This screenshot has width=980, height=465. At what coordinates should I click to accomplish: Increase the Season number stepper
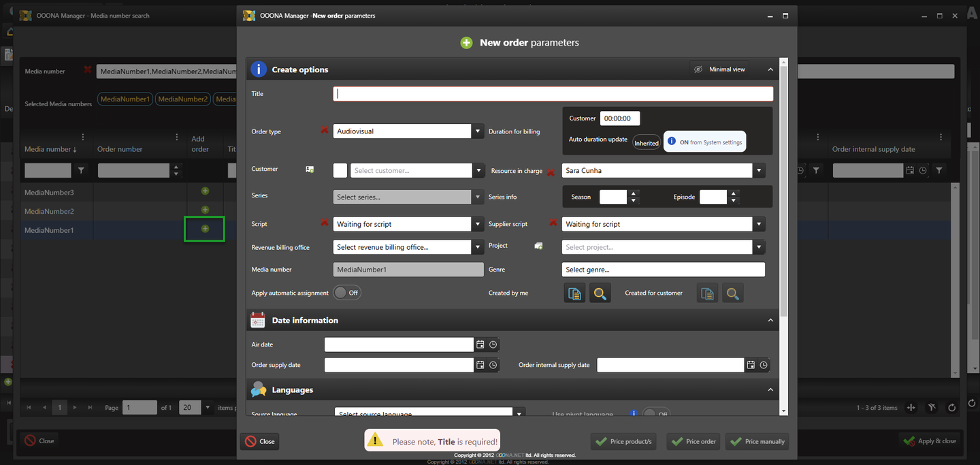(x=634, y=193)
